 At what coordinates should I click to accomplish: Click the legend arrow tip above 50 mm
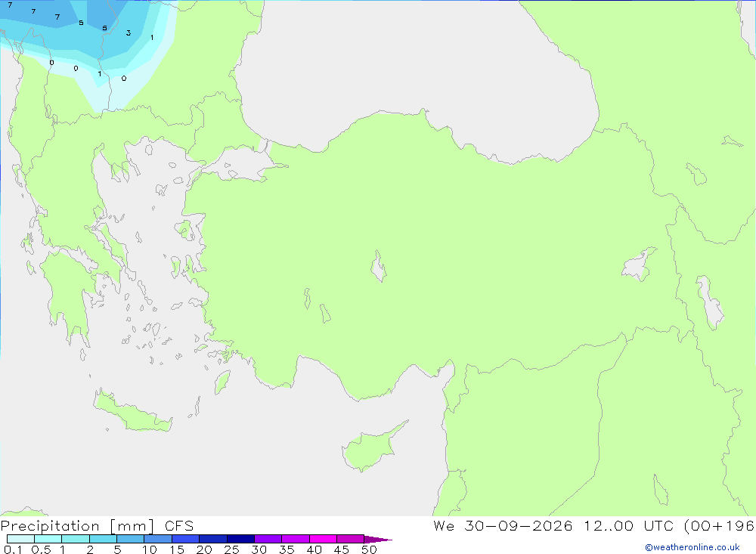[x=378, y=539]
